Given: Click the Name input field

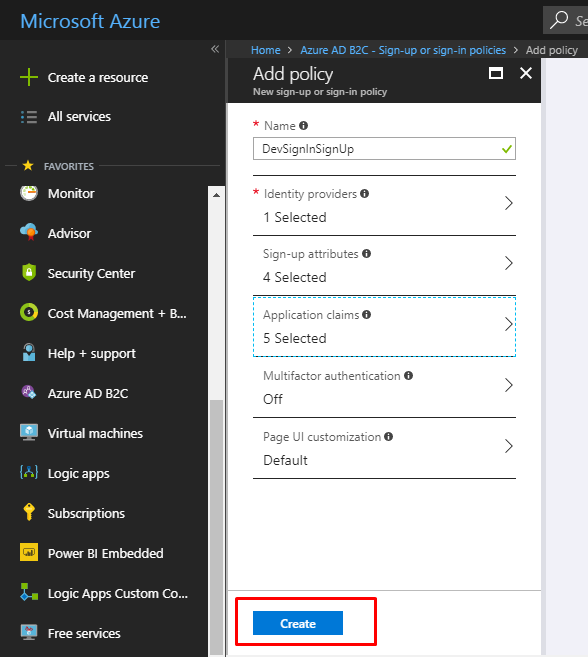Looking at the screenshot, I should (384, 149).
